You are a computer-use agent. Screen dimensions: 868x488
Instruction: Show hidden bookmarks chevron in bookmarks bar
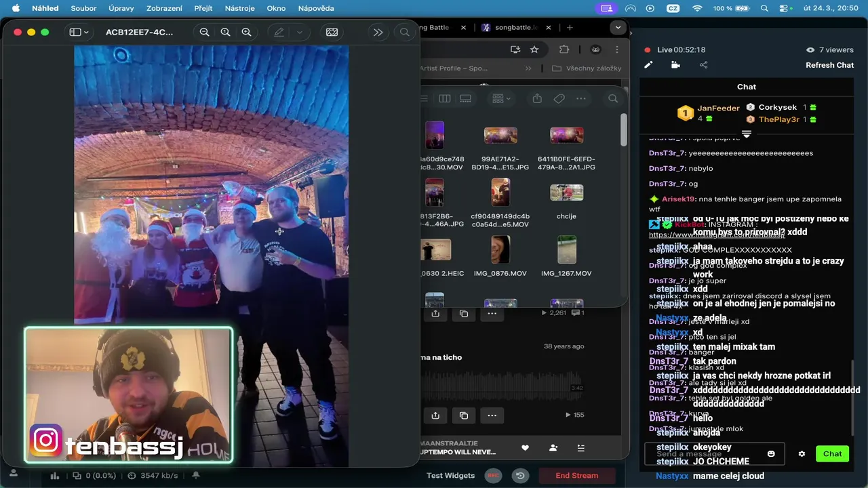(528, 68)
